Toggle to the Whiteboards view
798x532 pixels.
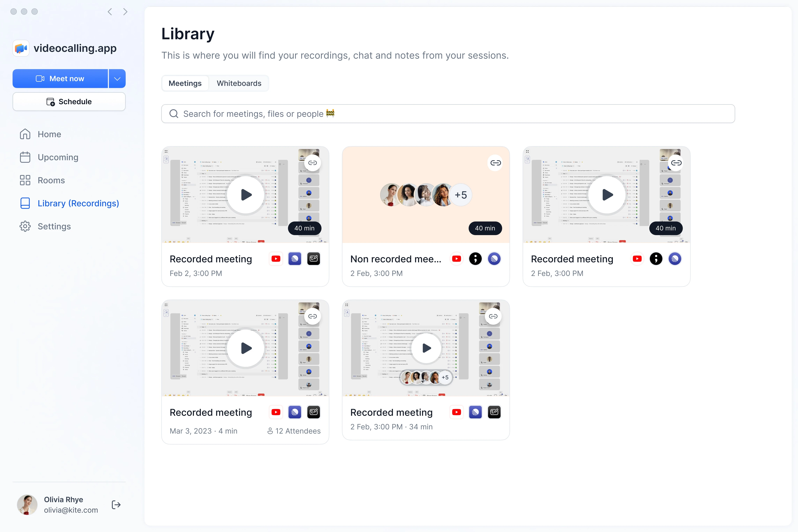pos(239,83)
